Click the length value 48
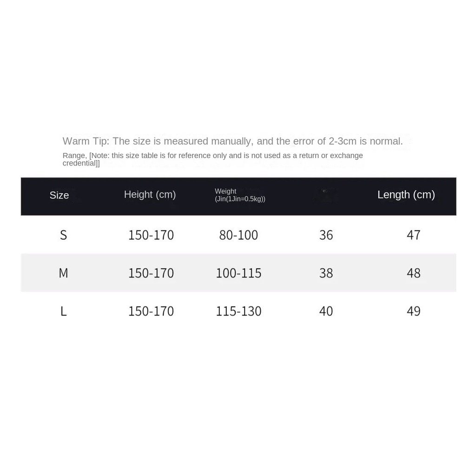Viewport: 476px width, 476px height. pos(413,273)
